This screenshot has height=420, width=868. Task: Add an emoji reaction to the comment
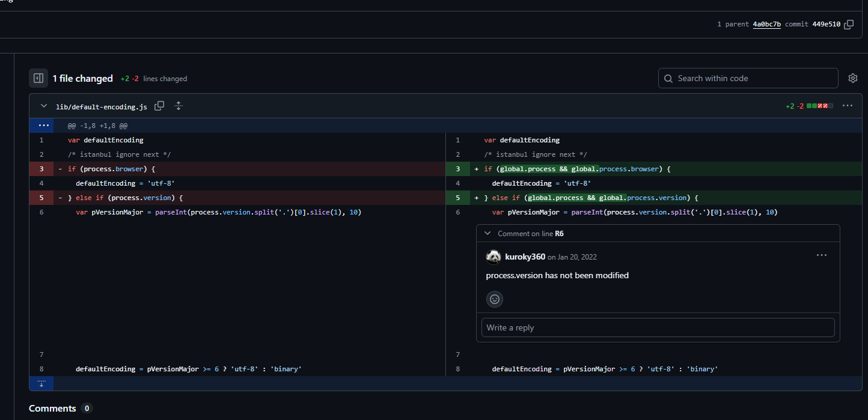pyautogui.click(x=495, y=299)
